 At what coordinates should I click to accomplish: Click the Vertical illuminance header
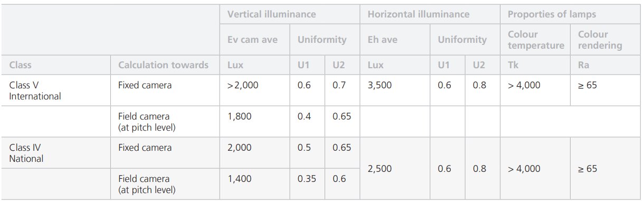271,14
